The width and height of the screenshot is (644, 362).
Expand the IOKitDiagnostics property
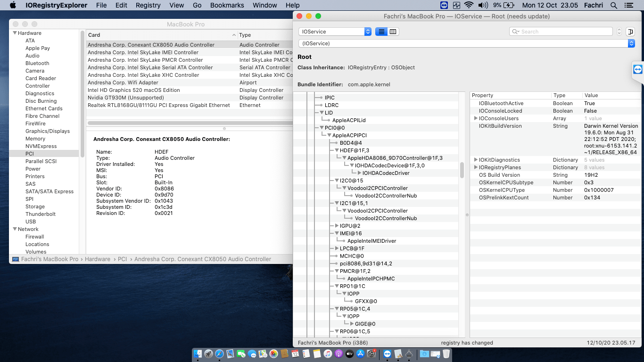coord(476,160)
